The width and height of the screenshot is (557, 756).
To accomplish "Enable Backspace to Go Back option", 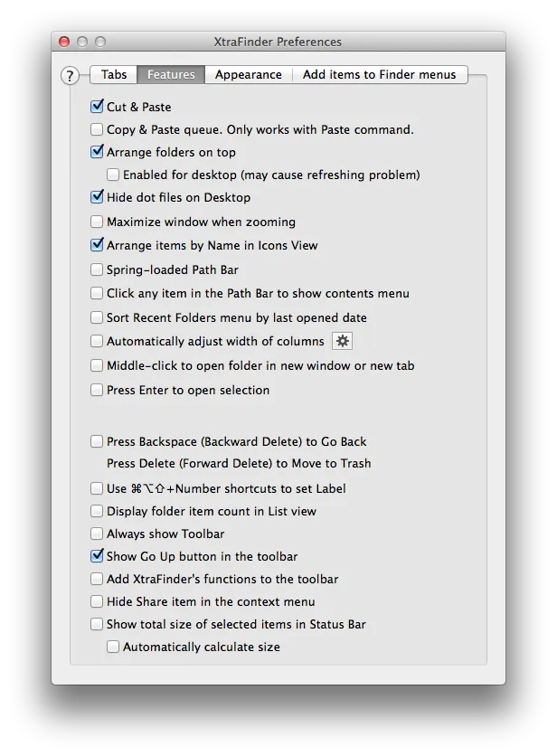I will click(98, 441).
